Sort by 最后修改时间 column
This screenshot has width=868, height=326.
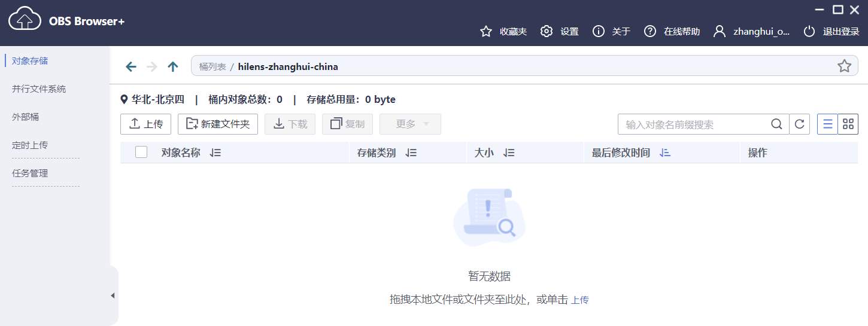[x=665, y=153]
